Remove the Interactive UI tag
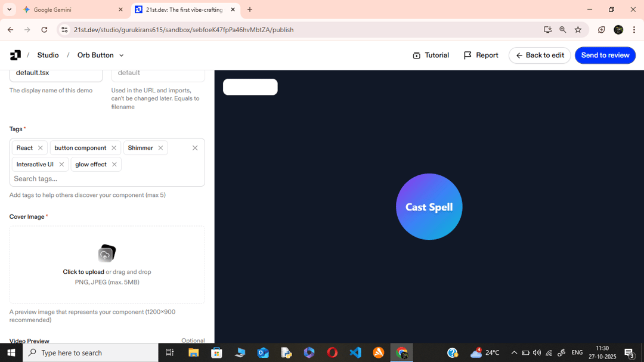644x362 pixels. coord(61,165)
